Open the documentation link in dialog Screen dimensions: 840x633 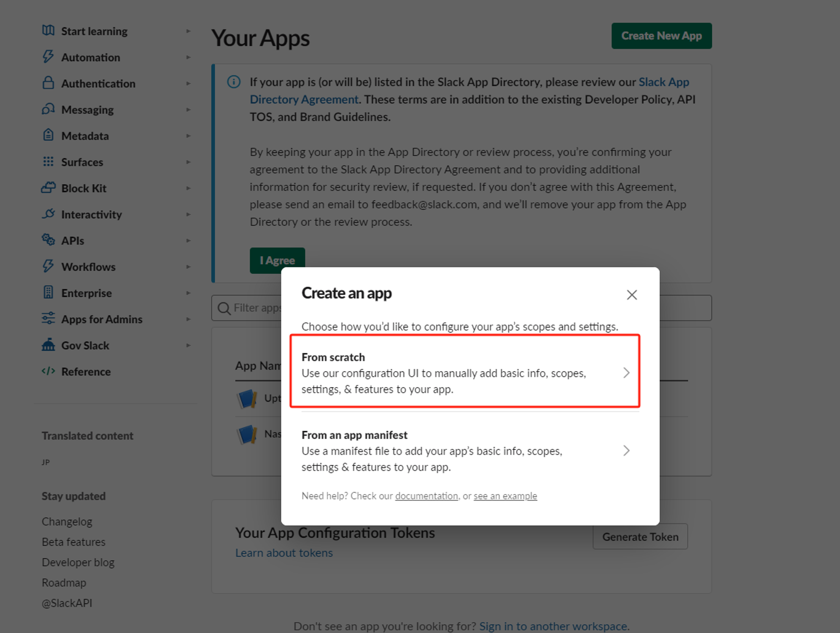pos(426,496)
